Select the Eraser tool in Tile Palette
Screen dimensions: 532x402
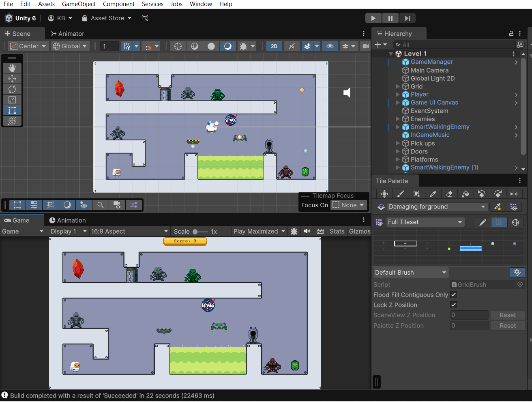(x=449, y=194)
